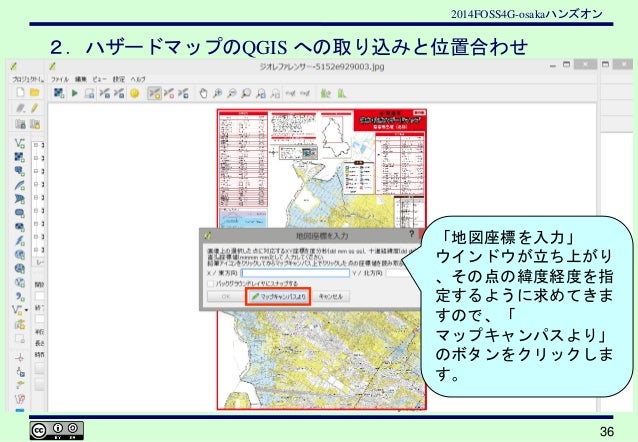Click Open Raster icon in Georeferencer toolbar
The image size is (638, 442).
pyautogui.click(x=59, y=93)
